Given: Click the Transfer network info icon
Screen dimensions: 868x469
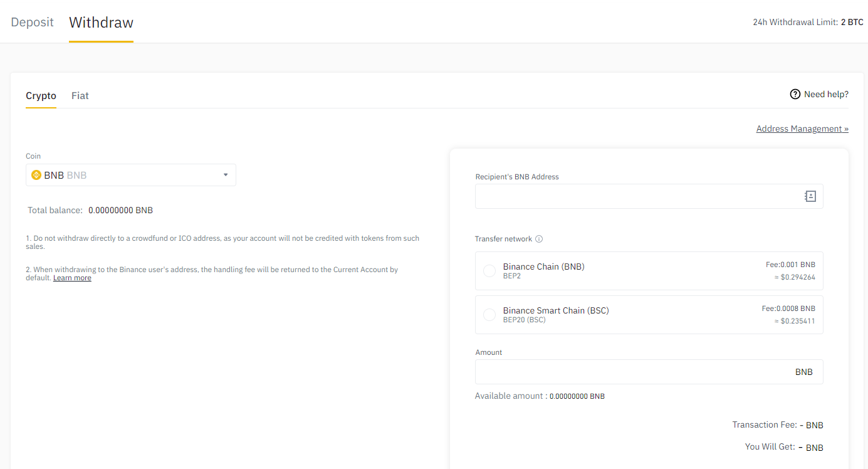Looking at the screenshot, I should (x=539, y=239).
